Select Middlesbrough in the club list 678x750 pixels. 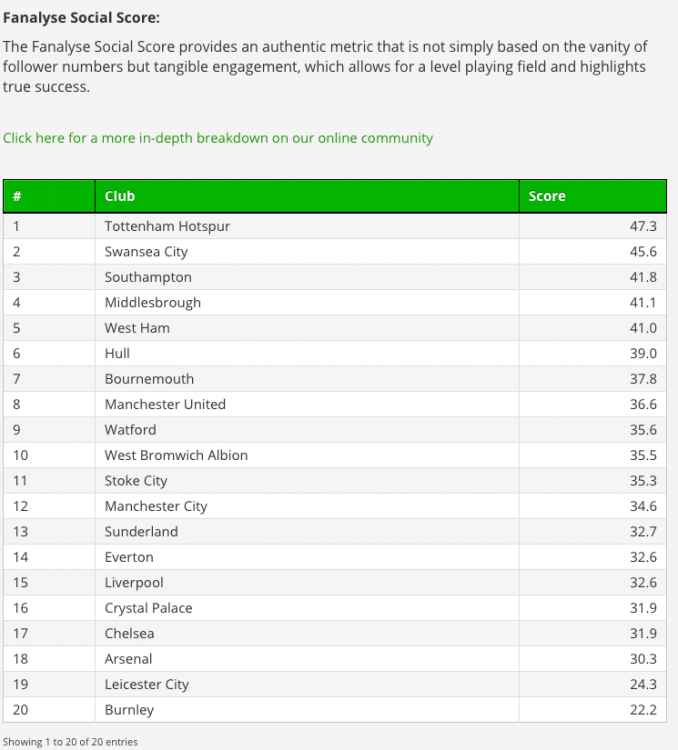[x=153, y=302]
